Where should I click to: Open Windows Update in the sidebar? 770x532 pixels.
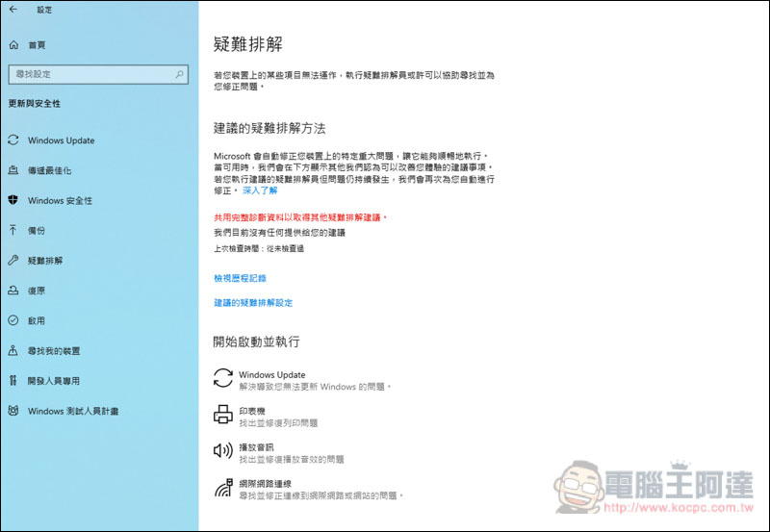pos(61,140)
